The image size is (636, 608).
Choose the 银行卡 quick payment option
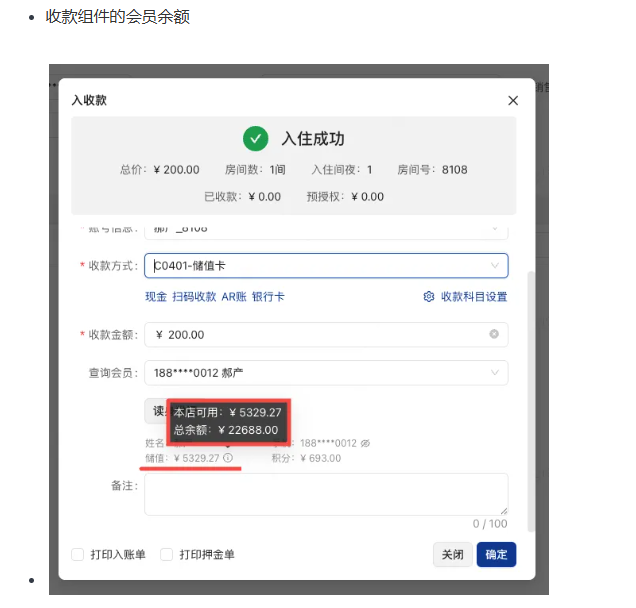click(x=268, y=297)
